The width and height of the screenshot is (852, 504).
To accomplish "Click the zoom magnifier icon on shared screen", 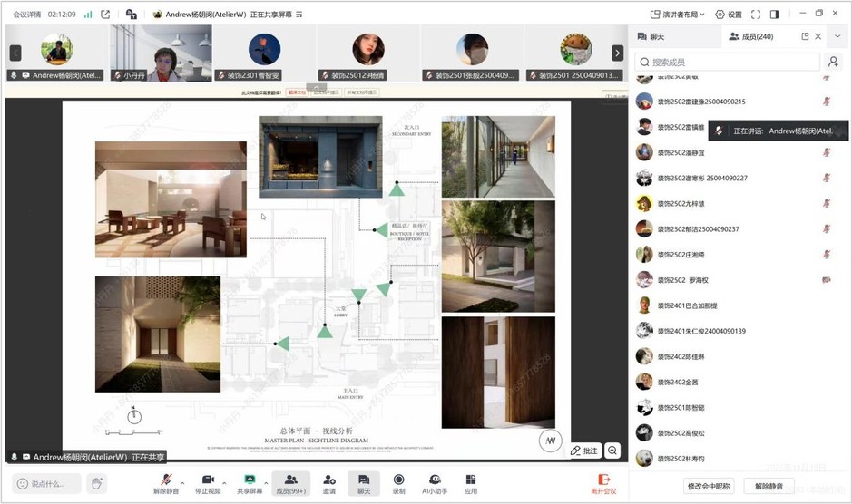I will click(612, 451).
